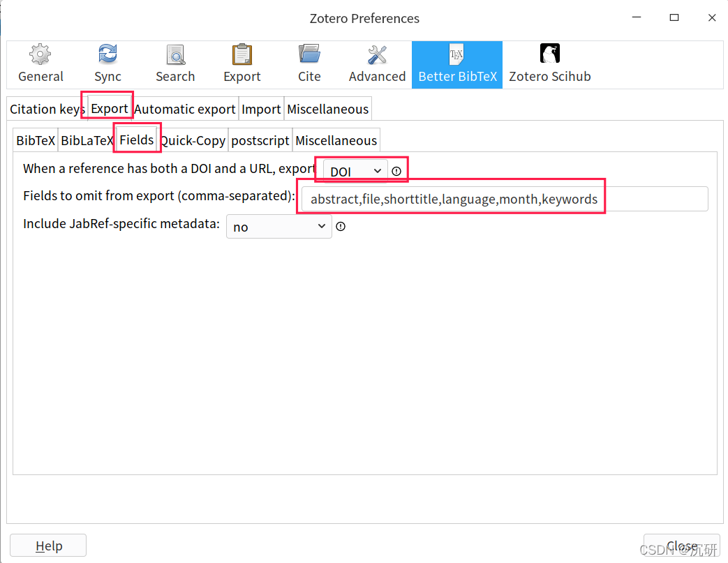Screen dimensions: 728x563
Task: Select the Quick-Copy tab
Action: coord(193,140)
